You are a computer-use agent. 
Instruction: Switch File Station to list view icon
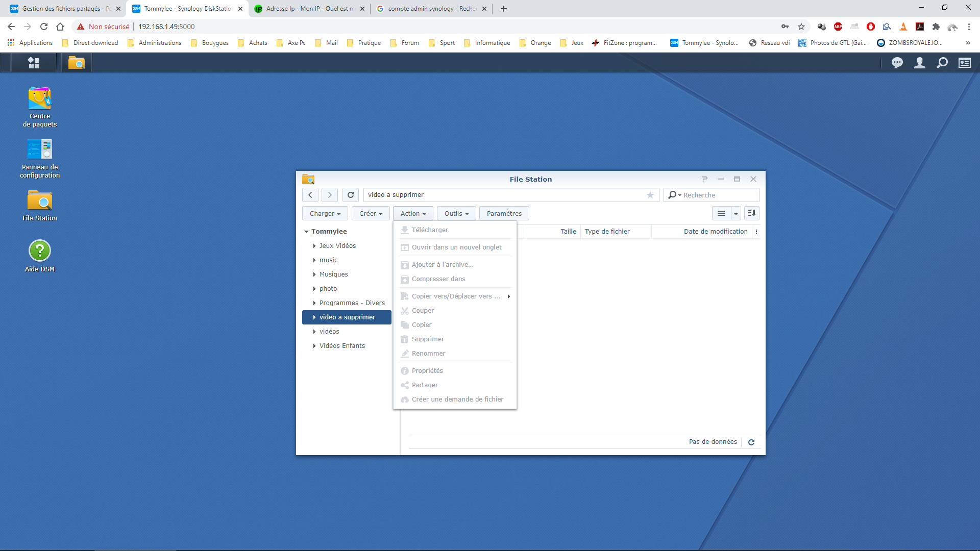(x=721, y=213)
